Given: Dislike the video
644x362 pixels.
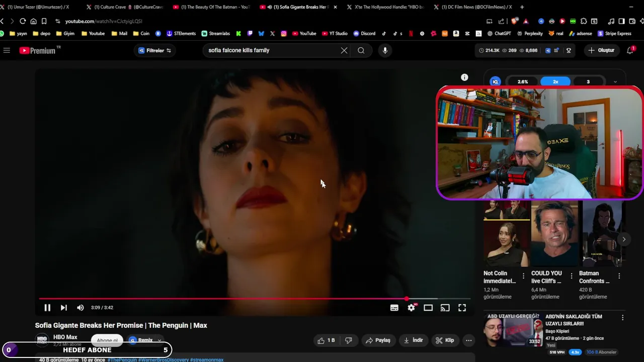Looking at the screenshot, I should 348,340.
